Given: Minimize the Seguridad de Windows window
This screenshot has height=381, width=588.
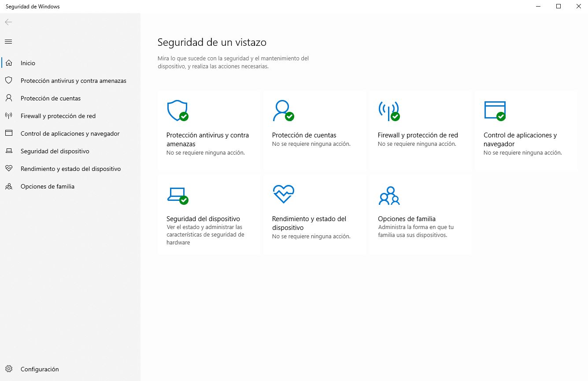Looking at the screenshot, I should (539, 6).
